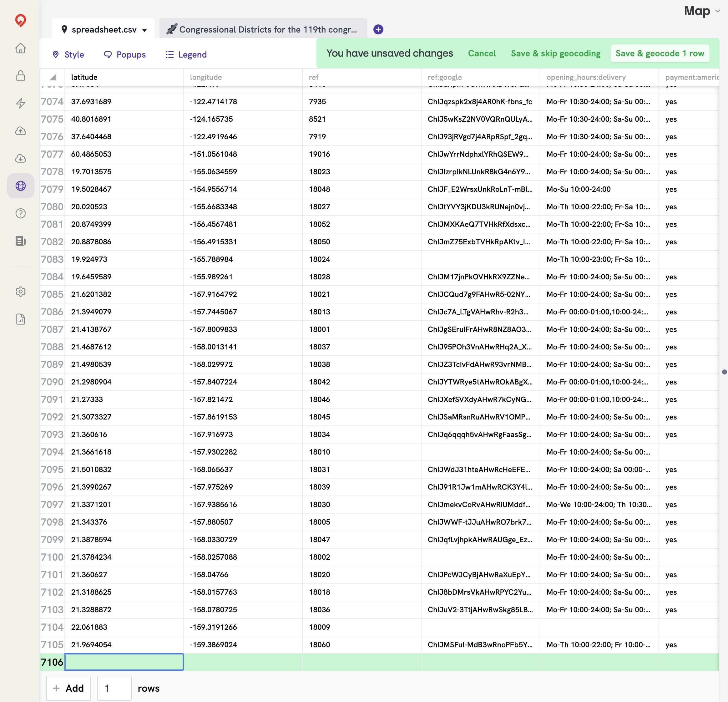Click the Add rows button

click(68, 688)
